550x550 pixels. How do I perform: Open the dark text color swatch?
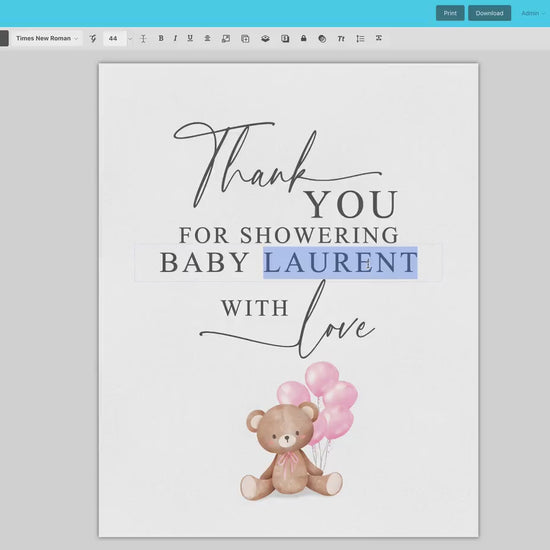coord(4,38)
